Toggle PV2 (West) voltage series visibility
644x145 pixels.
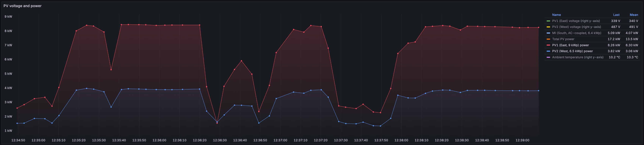pyautogui.click(x=577, y=27)
